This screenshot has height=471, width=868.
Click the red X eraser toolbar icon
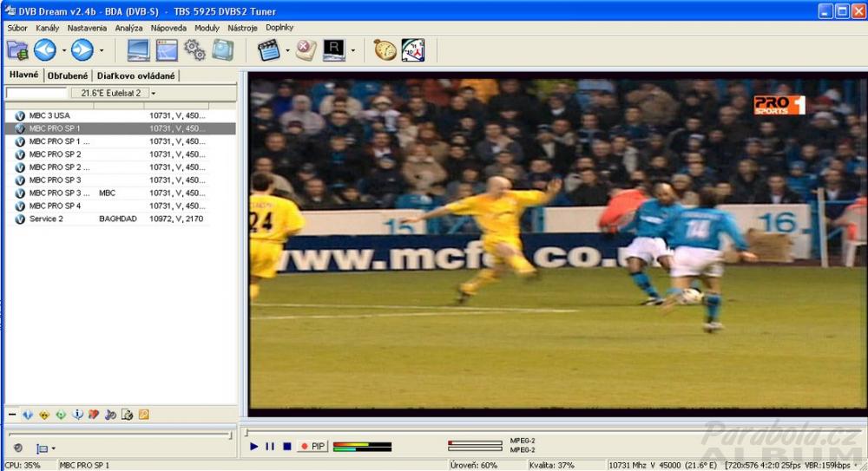(306, 50)
